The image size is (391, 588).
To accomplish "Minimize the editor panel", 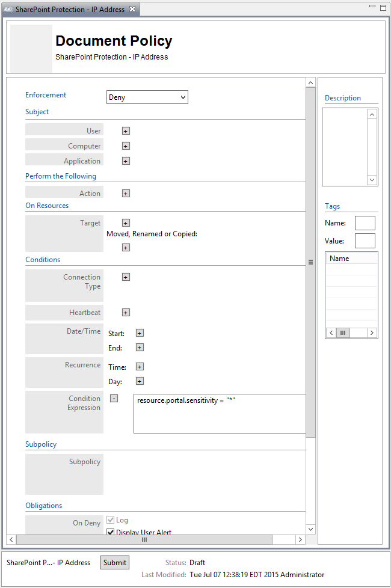I will tap(372, 7).
